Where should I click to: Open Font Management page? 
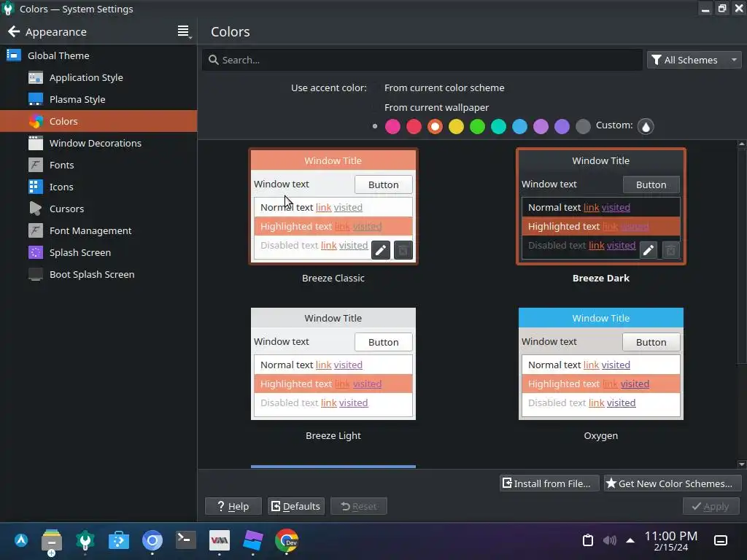point(98,230)
